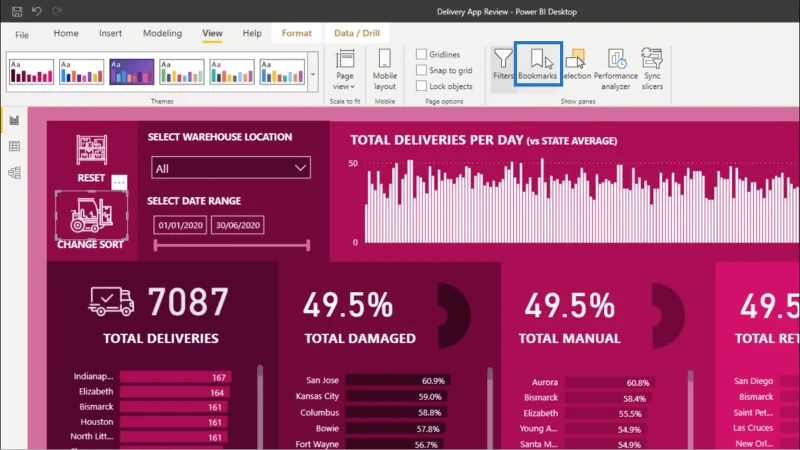Screen dimensions: 800x450
Task: Launch the Performance analyzer
Action: click(x=615, y=69)
